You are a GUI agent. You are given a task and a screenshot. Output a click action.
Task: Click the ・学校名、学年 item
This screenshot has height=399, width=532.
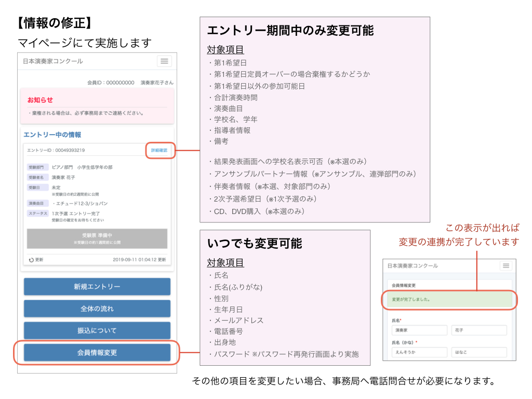[x=232, y=119]
